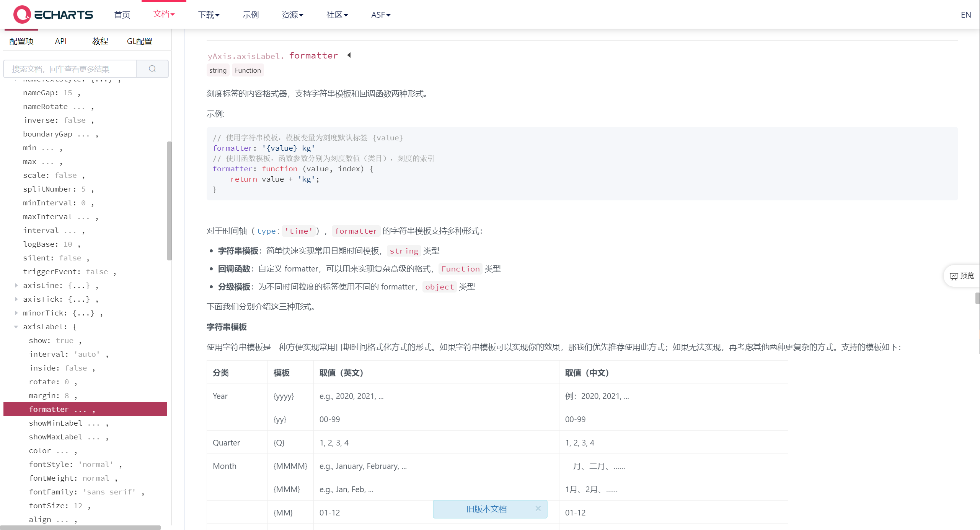Switch to the API tab

pos(61,41)
